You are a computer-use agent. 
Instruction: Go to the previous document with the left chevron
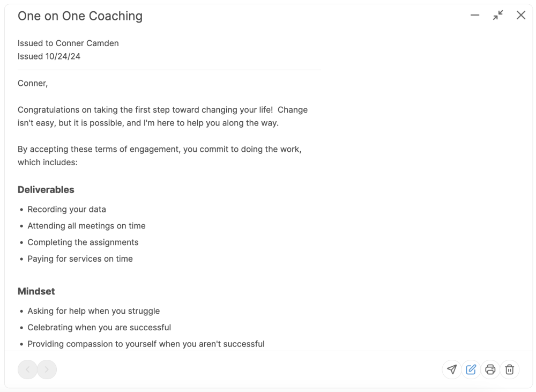pyautogui.click(x=27, y=369)
